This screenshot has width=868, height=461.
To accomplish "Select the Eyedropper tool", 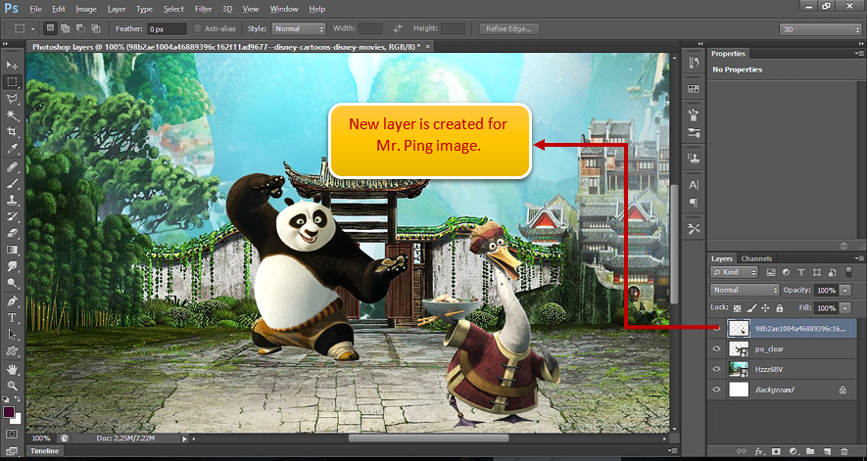I will pyautogui.click(x=12, y=149).
